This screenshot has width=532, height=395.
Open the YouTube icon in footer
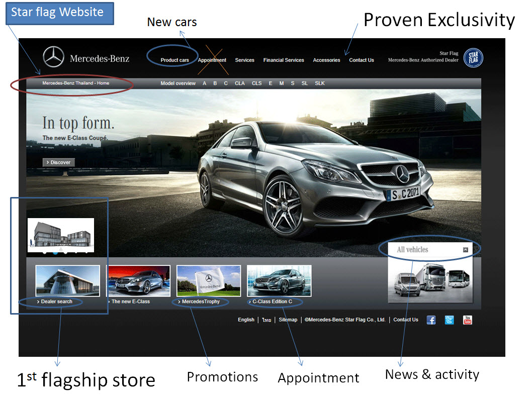(x=468, y=320)
